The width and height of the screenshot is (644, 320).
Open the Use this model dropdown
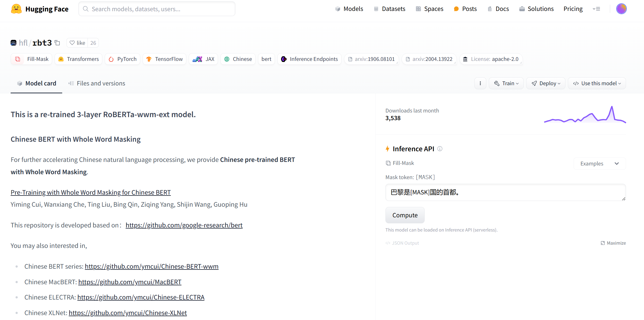pyautogui.click(x=597, y=83)
